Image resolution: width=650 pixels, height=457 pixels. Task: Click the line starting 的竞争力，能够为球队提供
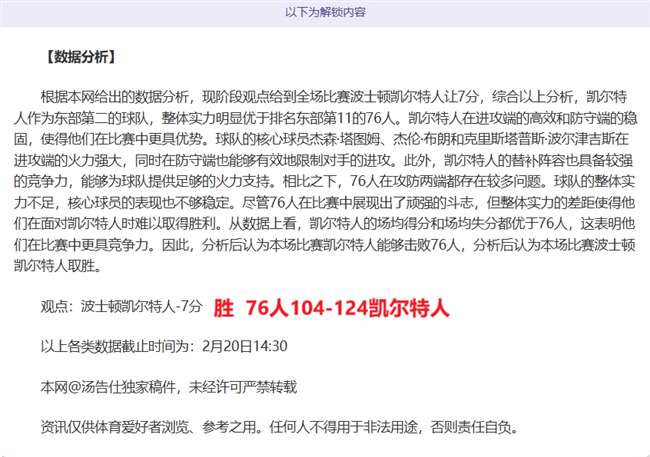click(324, 182)
